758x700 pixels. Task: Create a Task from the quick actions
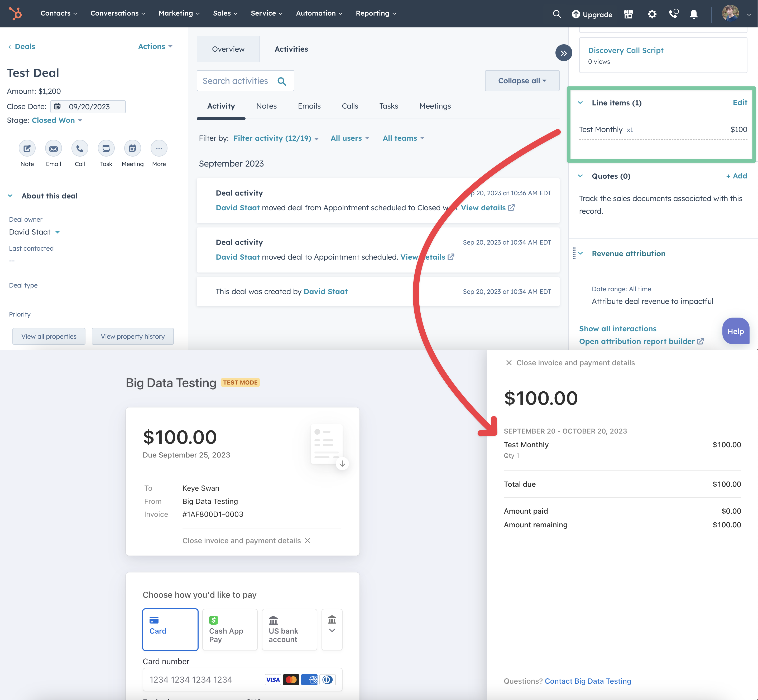click(x=106, y=148)
